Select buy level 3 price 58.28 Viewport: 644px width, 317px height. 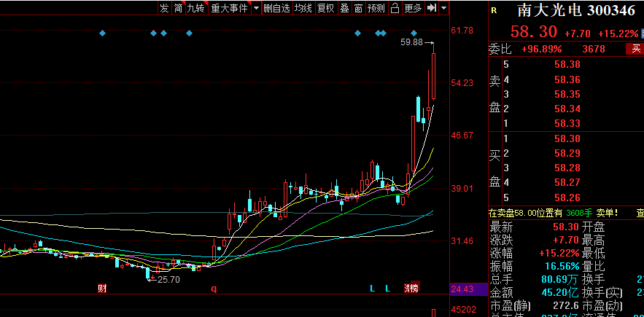click(567, 168)
